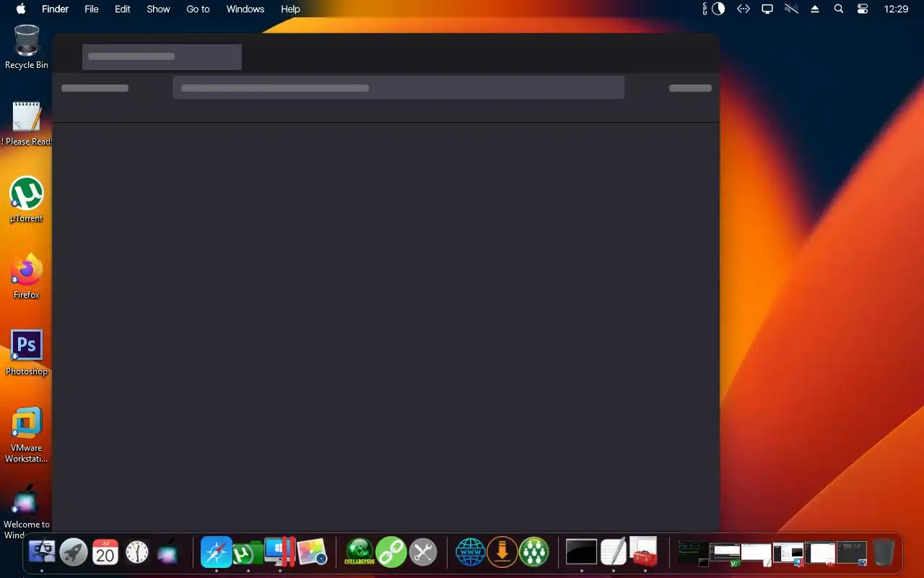Restore the minimized terminal window with green text
The image size is (924, 578).
[693, 553]
